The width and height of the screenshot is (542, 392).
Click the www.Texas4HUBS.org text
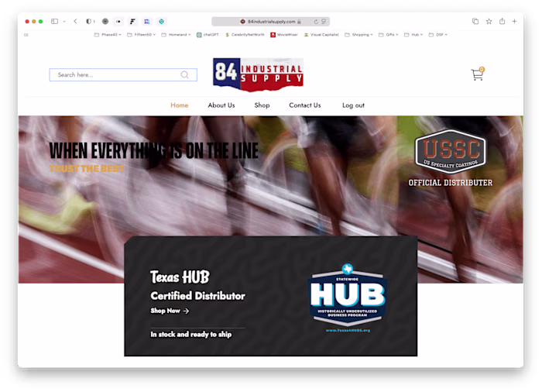tap(348, 331)
